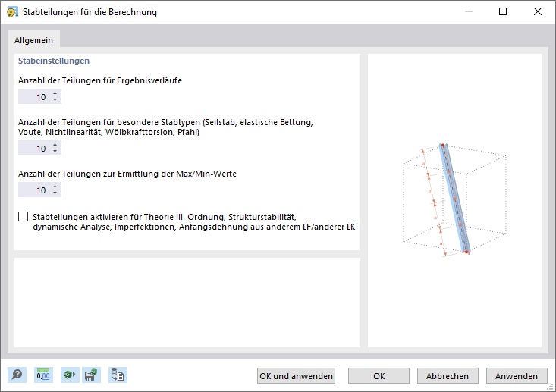The height and width of the screenshot is (392, 556).
Task: Open the units and decimal places icon
Action: (x=43, y=375)
